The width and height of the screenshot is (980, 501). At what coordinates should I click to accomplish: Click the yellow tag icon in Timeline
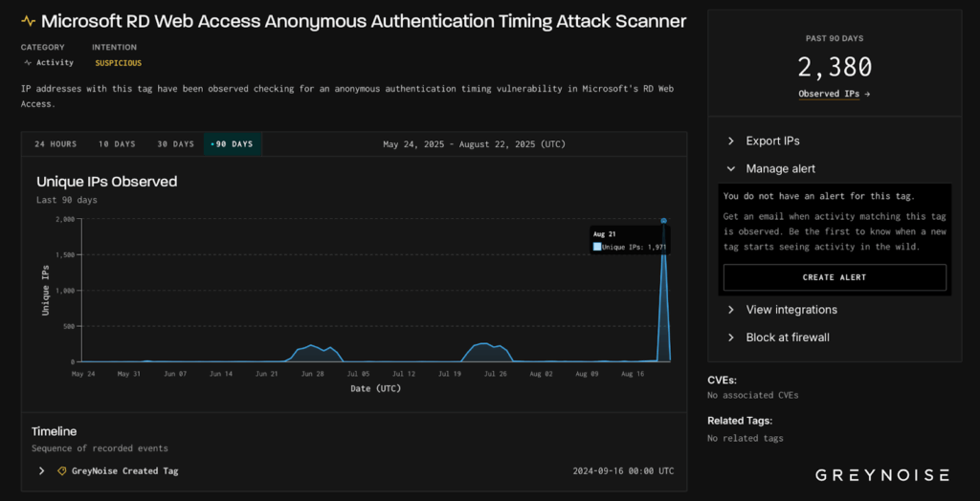coord(62,471)
